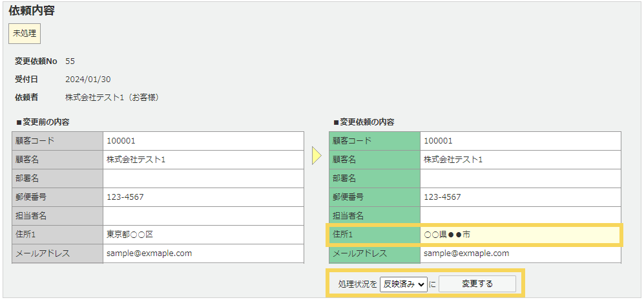This screenshot has width=644, height=300.
Task: Click the 変更依頼No value 55
Action: [70, 61]
